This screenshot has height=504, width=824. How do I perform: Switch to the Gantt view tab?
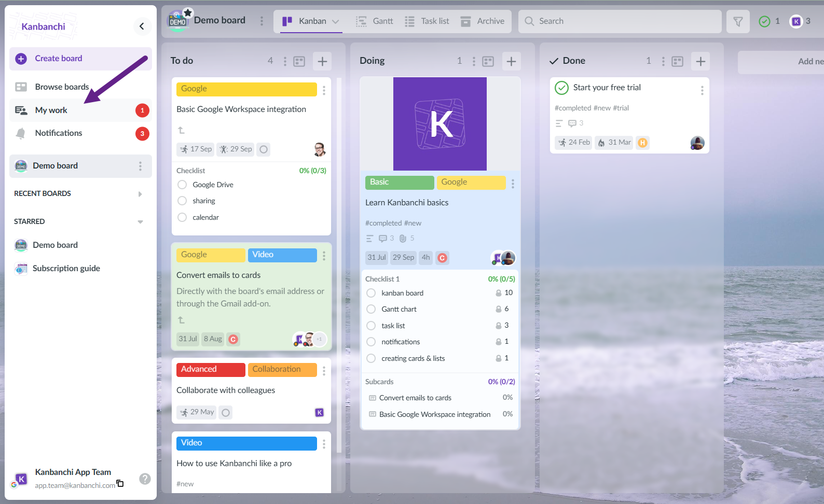[375, 21]
